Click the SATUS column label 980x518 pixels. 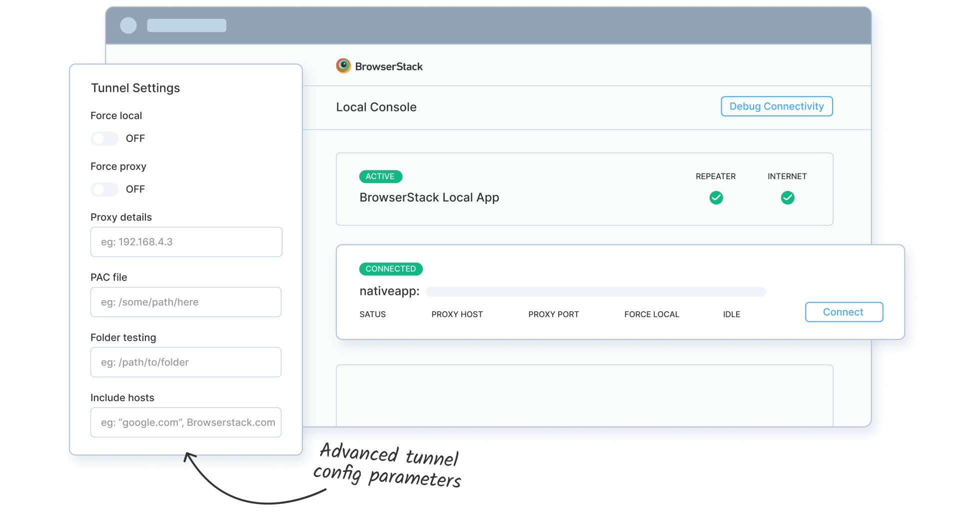373,314
